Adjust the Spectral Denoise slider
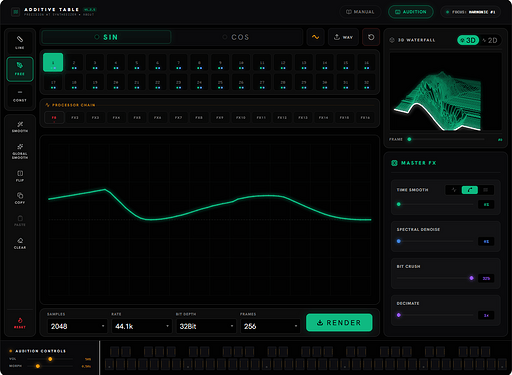 [435, 241]
